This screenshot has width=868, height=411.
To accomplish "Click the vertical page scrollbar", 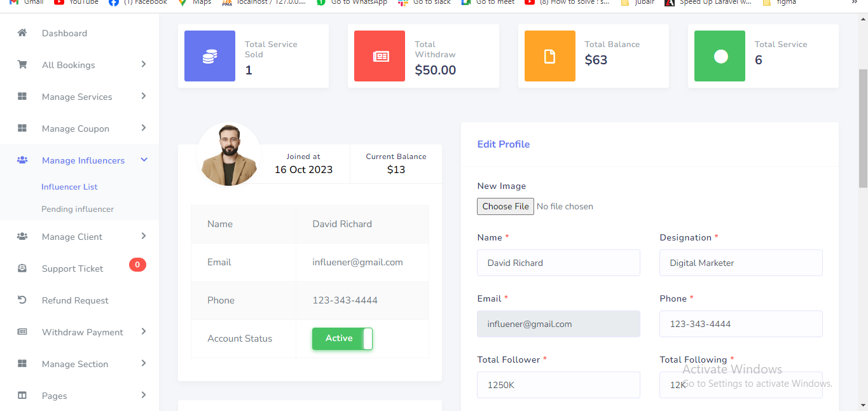I will 863,127.
